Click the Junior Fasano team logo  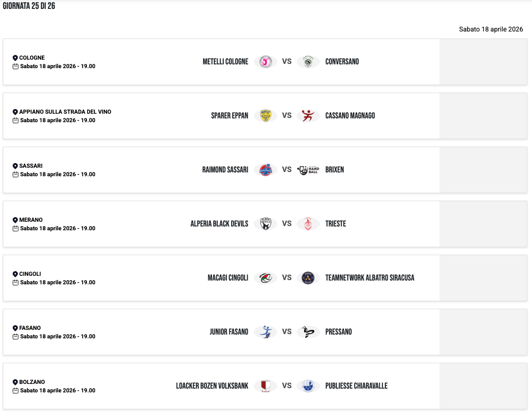click(x=266, y=332)
